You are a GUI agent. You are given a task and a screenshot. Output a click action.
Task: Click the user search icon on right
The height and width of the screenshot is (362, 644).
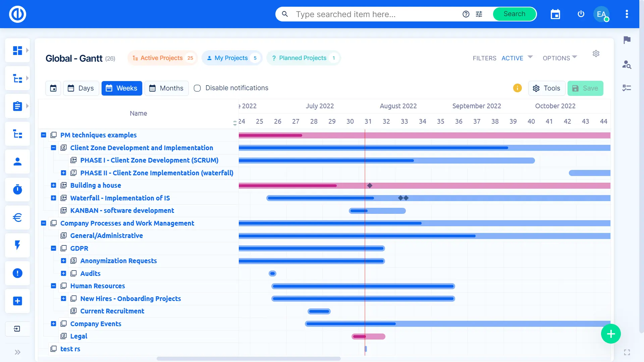click(627, 64)
